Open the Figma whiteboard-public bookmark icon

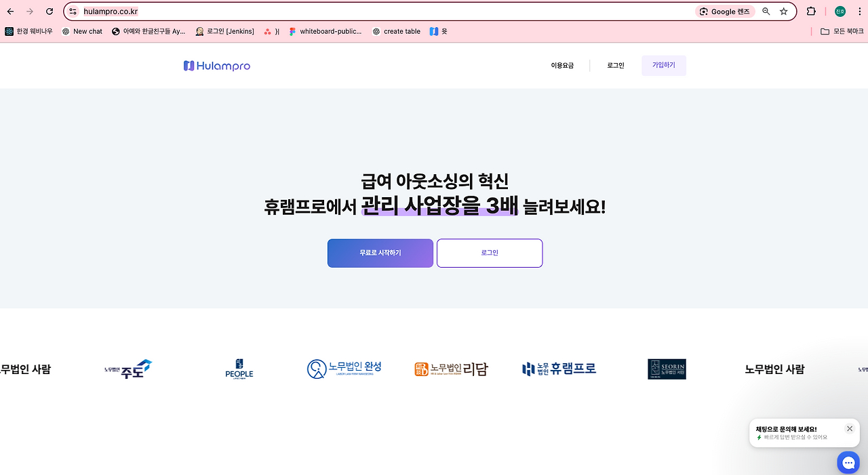point(292,31)
